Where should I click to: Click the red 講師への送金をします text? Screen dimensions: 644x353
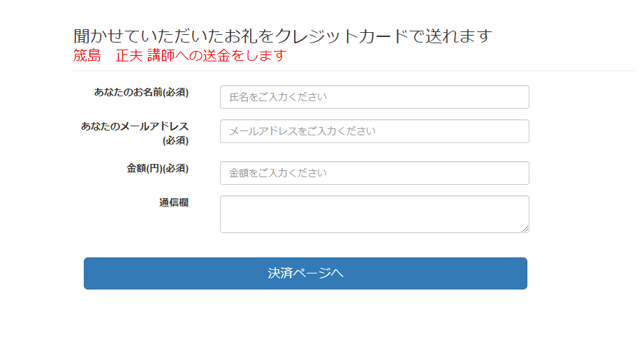217,56
